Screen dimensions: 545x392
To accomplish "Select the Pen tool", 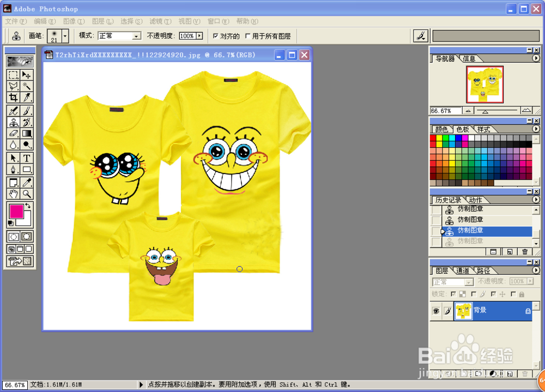I will click(13, 170).
